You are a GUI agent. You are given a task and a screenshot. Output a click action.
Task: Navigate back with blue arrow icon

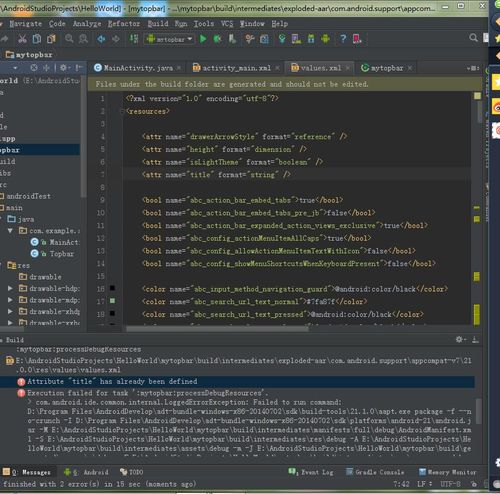(101, 39)
